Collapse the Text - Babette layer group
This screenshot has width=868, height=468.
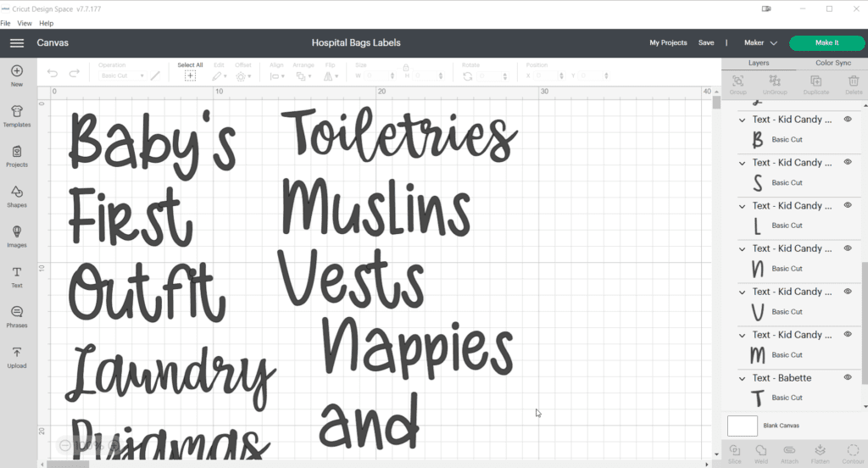coord(742,378)
